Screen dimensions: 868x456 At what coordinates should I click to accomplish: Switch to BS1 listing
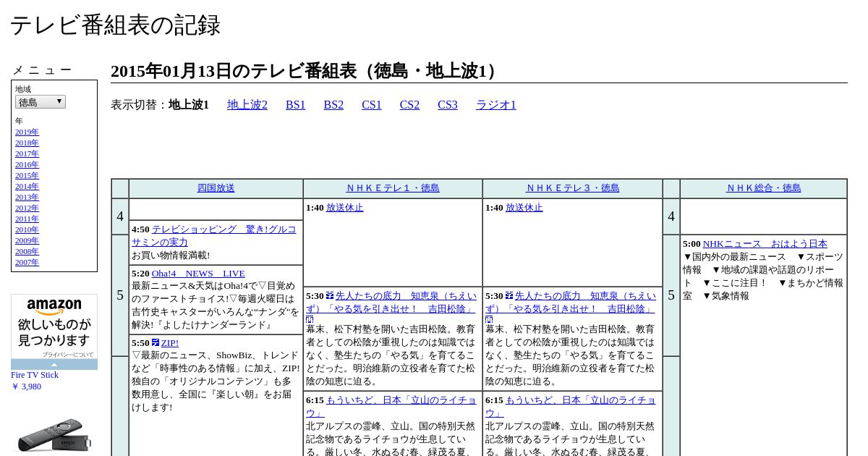pyautogui.click(x=296, y=104)
